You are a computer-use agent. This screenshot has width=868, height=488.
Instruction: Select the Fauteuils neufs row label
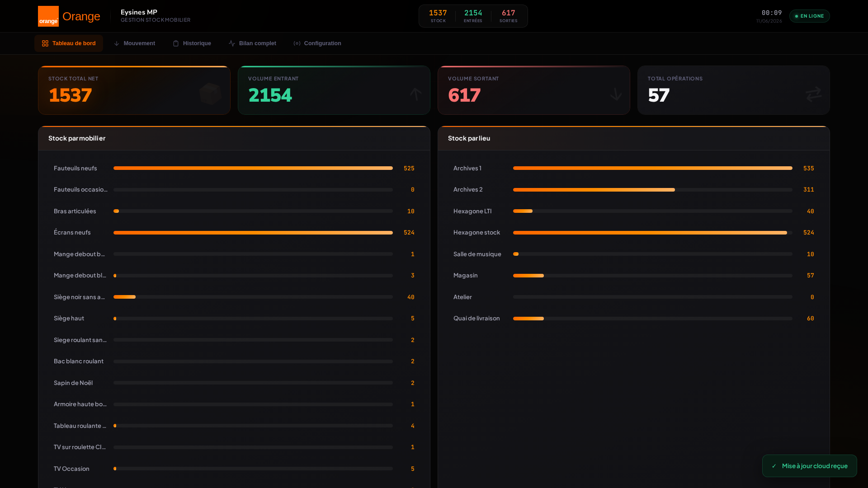point(75,168)
